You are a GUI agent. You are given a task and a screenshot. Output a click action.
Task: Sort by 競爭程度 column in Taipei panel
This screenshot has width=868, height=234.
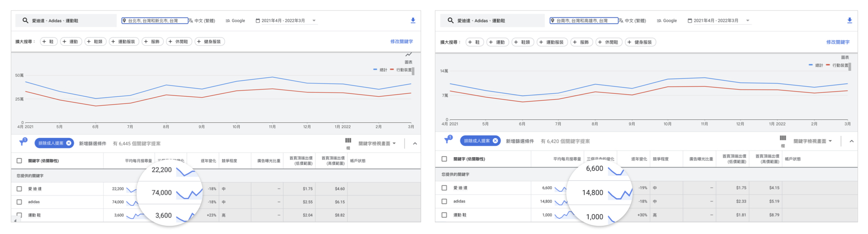pos(229,161)
